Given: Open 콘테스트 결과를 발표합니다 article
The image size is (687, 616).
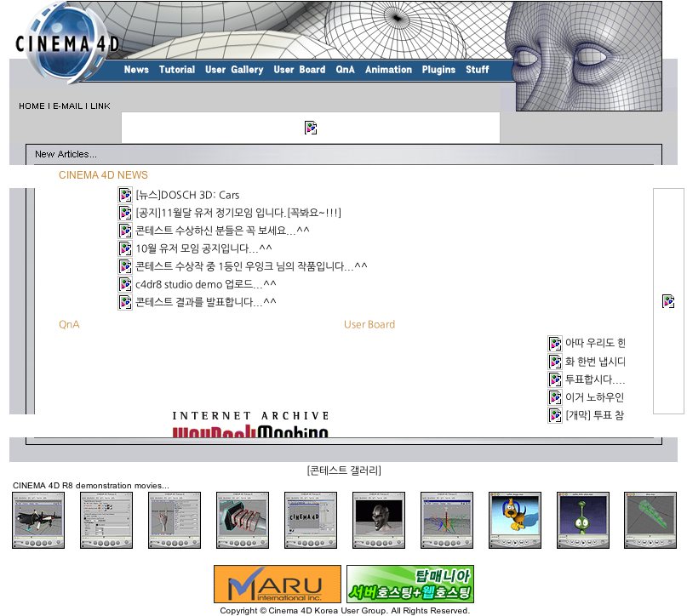Looking at the screenshot, I should (206, 302).
